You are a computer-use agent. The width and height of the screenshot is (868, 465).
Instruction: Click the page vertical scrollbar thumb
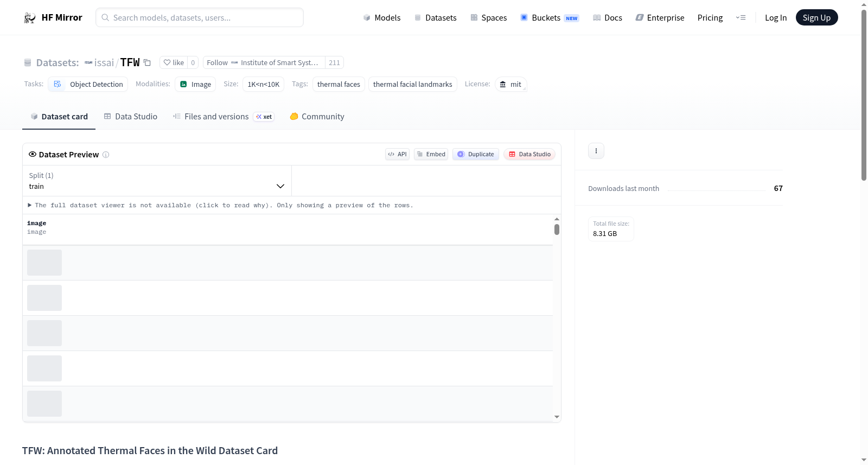pyautogui.click(x=864, y=95)
